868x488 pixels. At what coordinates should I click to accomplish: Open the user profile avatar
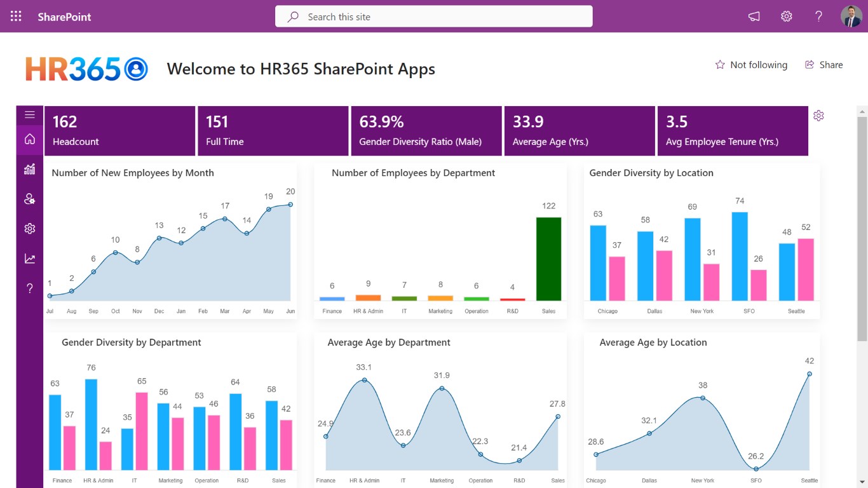tap(851, 17)
